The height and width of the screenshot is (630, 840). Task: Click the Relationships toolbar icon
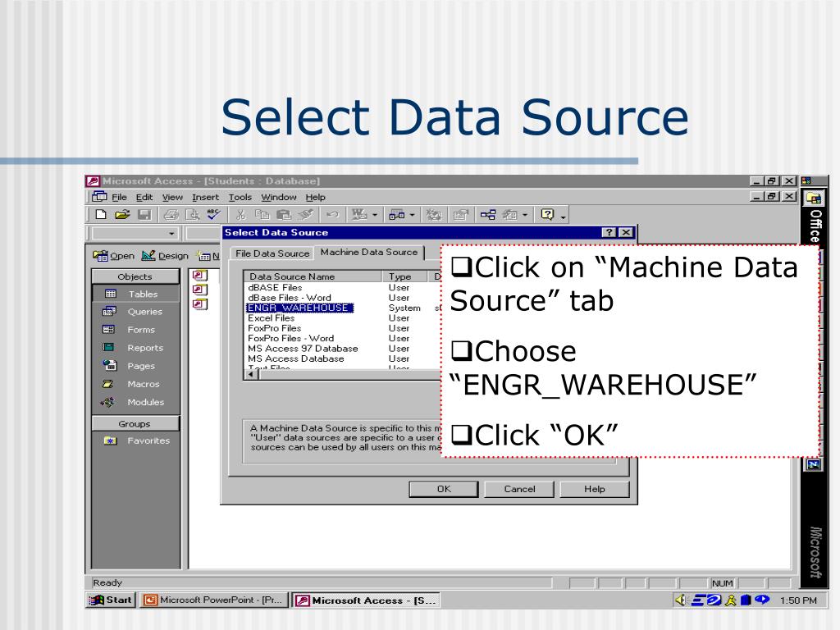(488, 215)
